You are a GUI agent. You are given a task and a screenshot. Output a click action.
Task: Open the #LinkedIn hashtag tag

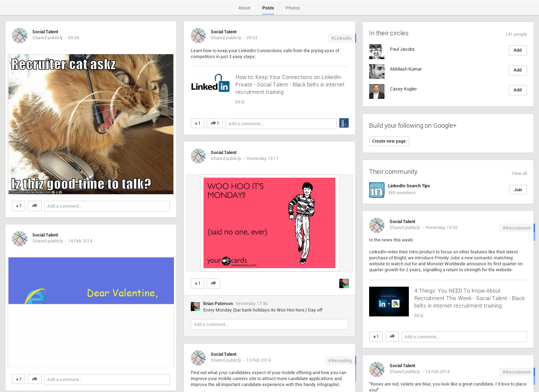point(341,38)
